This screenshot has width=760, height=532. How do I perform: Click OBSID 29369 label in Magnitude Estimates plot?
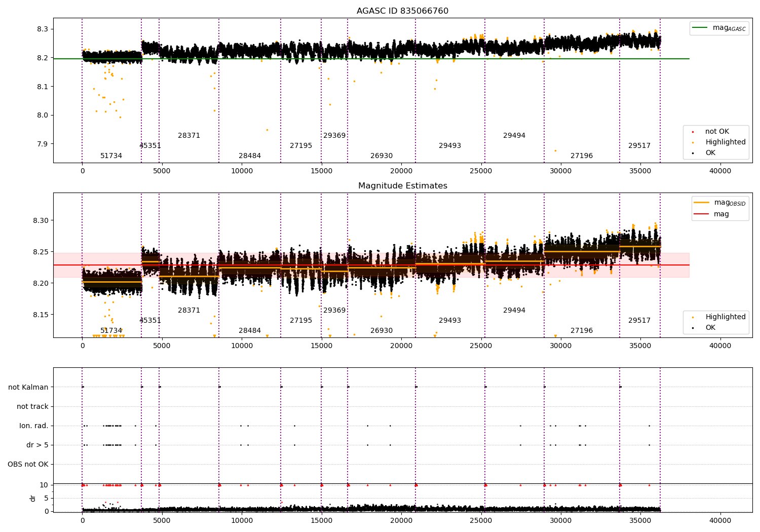(334, 311)
